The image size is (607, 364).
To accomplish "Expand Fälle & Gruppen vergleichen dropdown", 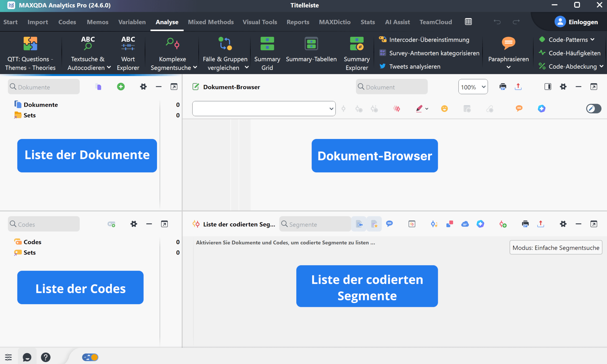I will [247, 67].
